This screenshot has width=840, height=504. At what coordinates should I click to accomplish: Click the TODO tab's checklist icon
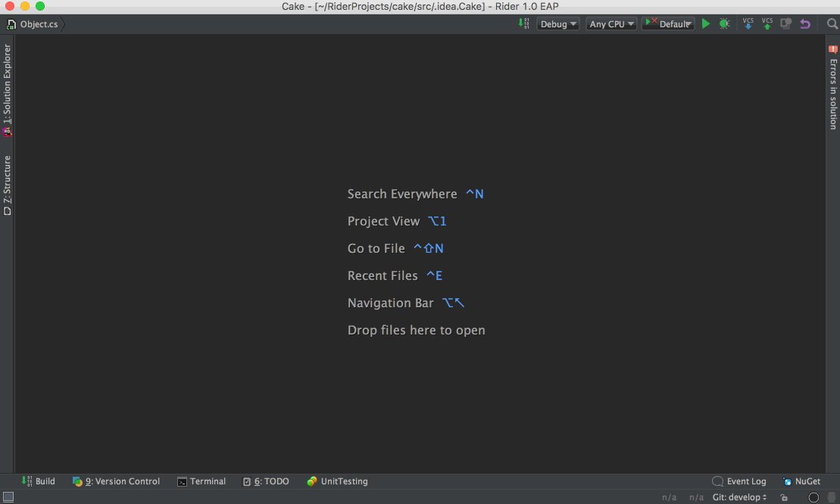(x=247, y=481)
